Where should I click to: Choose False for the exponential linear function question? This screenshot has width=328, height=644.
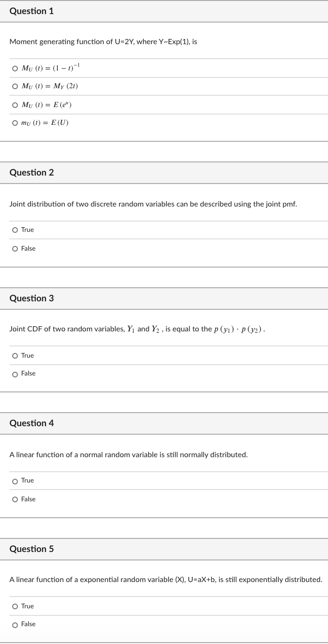[x=15, y=624]
